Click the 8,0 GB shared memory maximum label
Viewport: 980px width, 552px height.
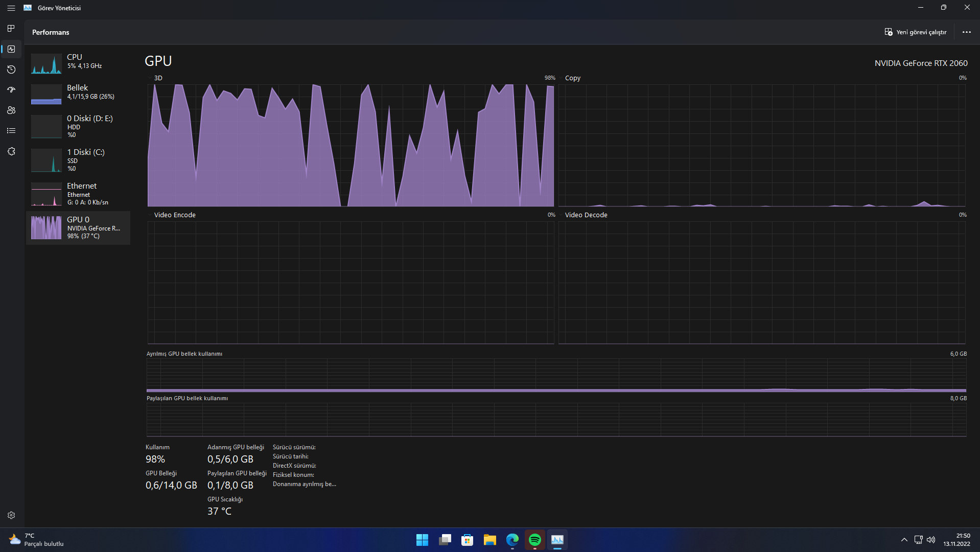pyautogui.click(x=958, y=398)
